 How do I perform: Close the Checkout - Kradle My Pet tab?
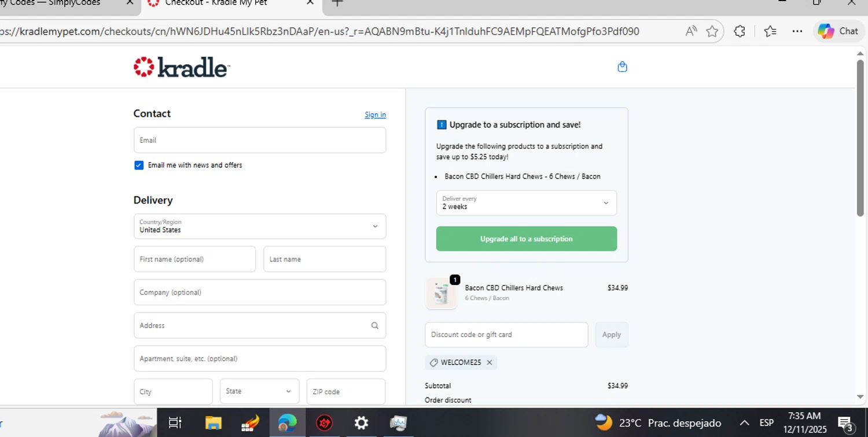310,2
